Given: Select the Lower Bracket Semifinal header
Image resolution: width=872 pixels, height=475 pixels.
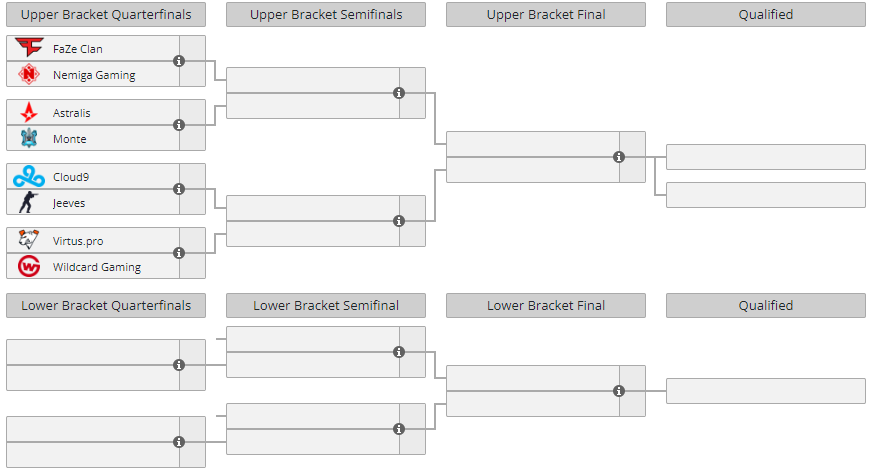Looking at the screenshot, I should click(326, 306).
